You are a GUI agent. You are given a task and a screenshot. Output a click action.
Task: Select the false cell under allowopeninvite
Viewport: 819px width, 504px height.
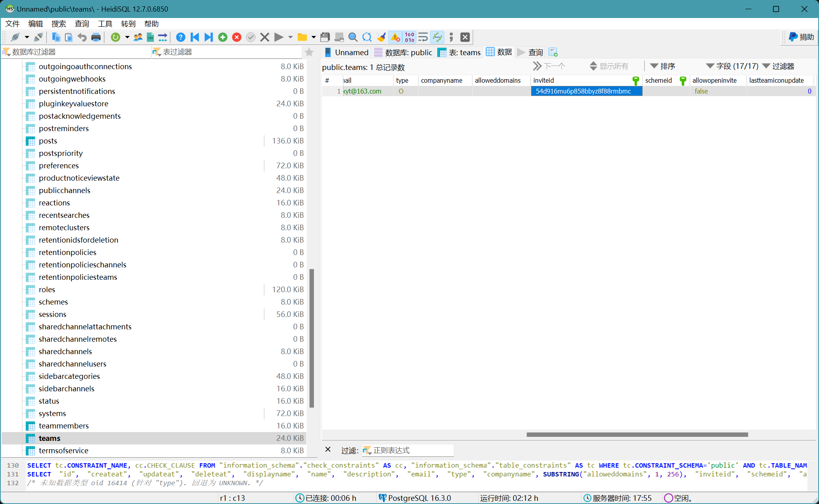click(718, 91)
